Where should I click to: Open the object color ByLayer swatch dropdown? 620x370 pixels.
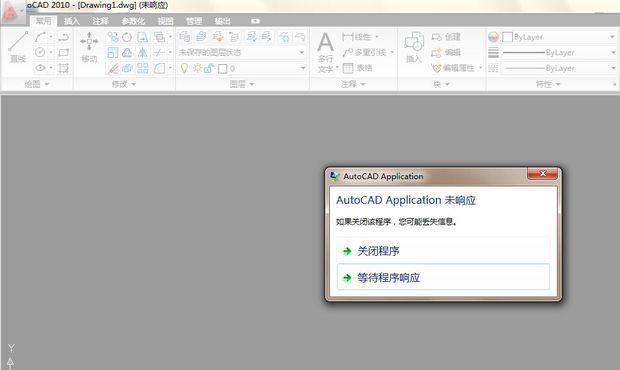tap(612, 37)
